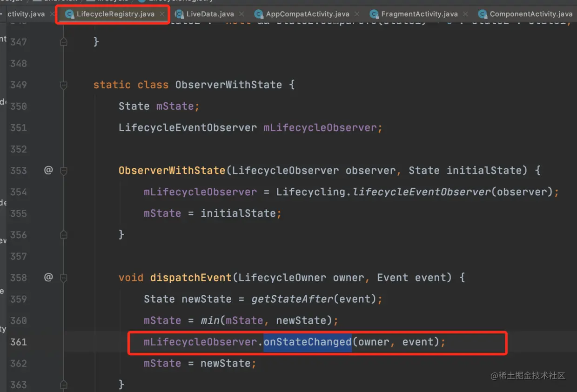Collapse the ObserverWithState class fold at line 349
Viewport: 577px width, 392px height.
[64, 85]
